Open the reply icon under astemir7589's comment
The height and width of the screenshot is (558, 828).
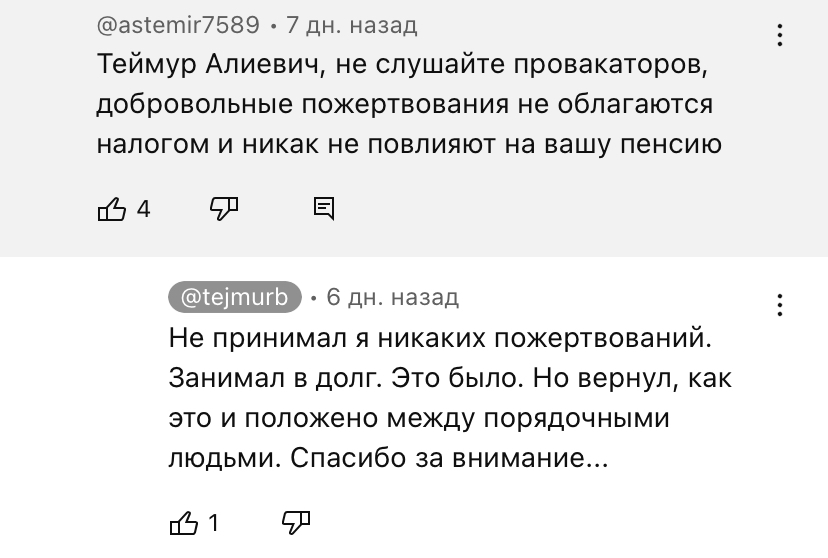324,209
